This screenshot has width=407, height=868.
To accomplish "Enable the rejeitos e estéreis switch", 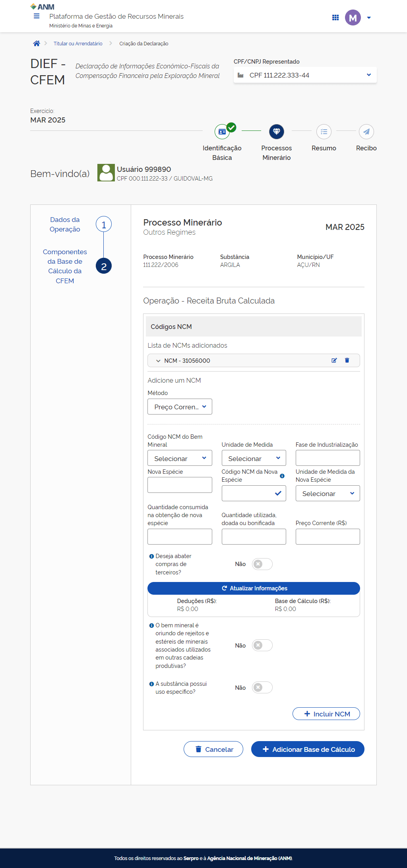I will (262, 645).
